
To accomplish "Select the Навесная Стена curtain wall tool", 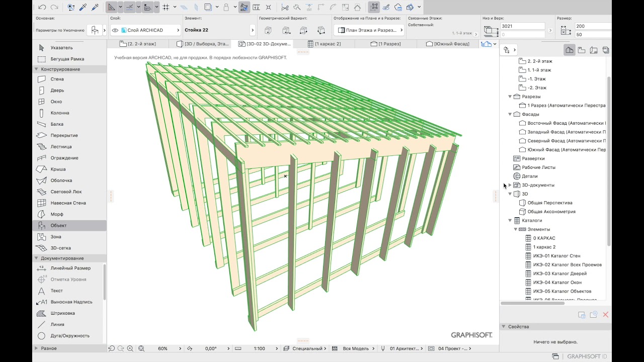I will pyautogui.click(x=69, y=203).
